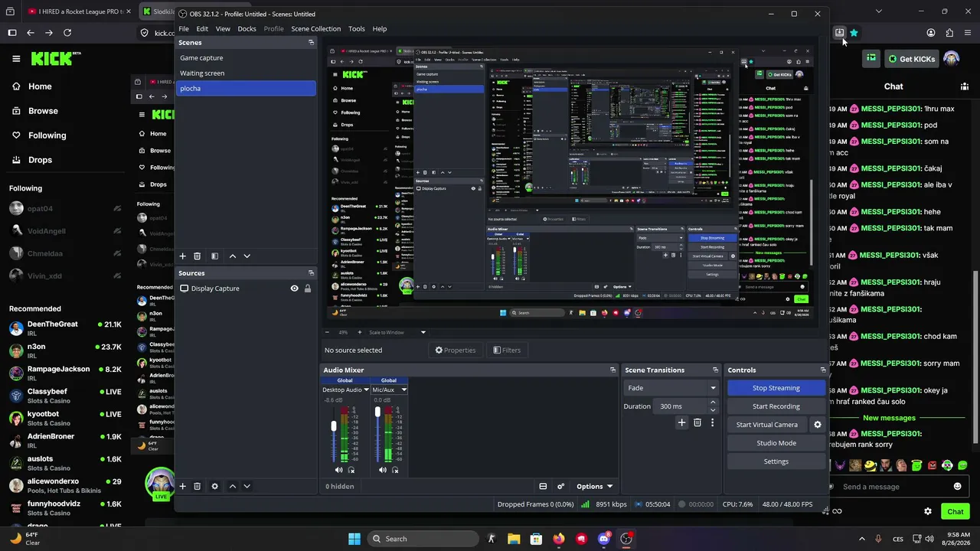Image resolution: width=980 pixels, height=551 pixels.
Task: Send message with green Chat button
Action: click(x=955, y=511)
